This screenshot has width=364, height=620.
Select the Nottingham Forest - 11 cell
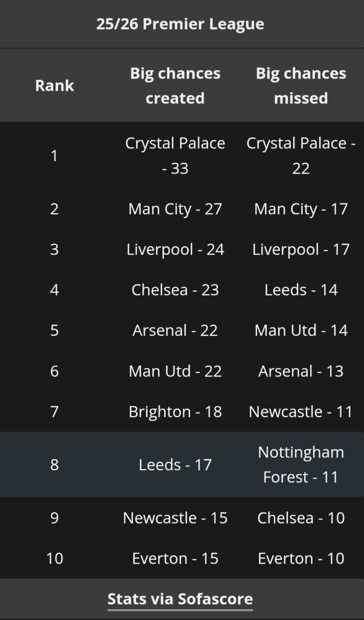tap(301, 464)
